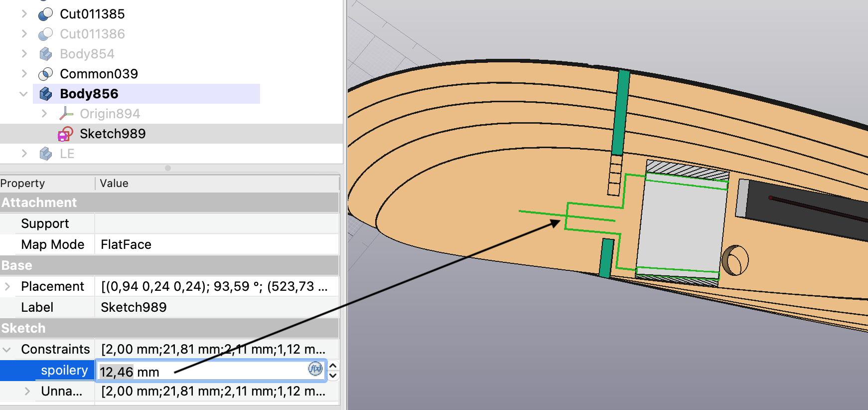The image size is (868, 410).
Task: Click the spoilery 12,46 mm input field
Action: pyautogui.click(x=199, y=372)
